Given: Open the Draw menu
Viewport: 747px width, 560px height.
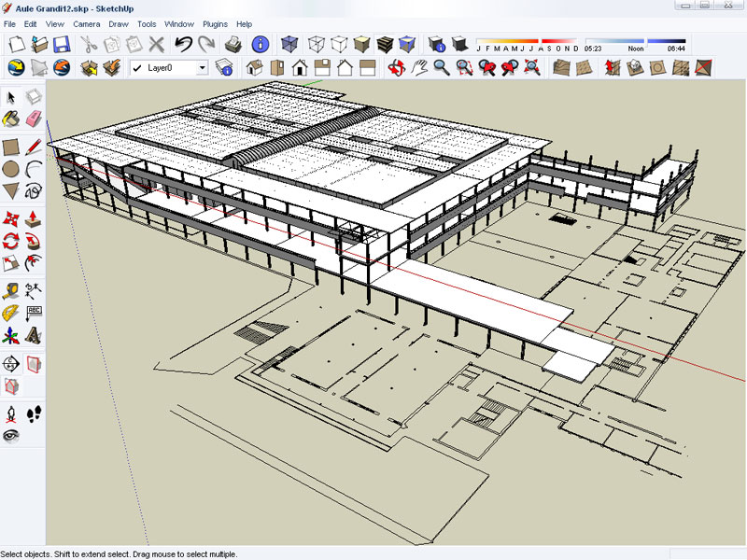Looking at the screenshot, I should pyautogui.click(x=119, y=23).
